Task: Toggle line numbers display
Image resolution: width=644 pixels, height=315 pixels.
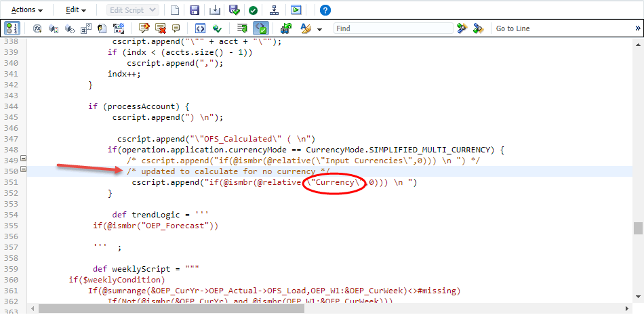Action: coord(11,28)
